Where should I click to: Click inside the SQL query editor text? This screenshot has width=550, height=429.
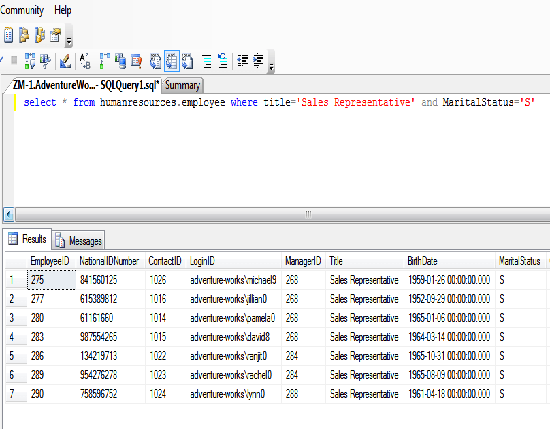(279, 102)
